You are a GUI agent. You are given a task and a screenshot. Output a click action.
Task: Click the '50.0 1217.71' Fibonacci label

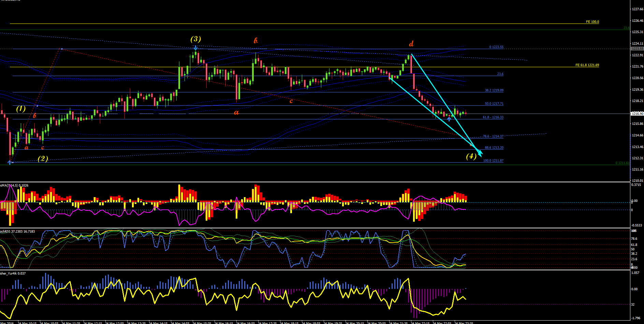(x=494, y=104)
